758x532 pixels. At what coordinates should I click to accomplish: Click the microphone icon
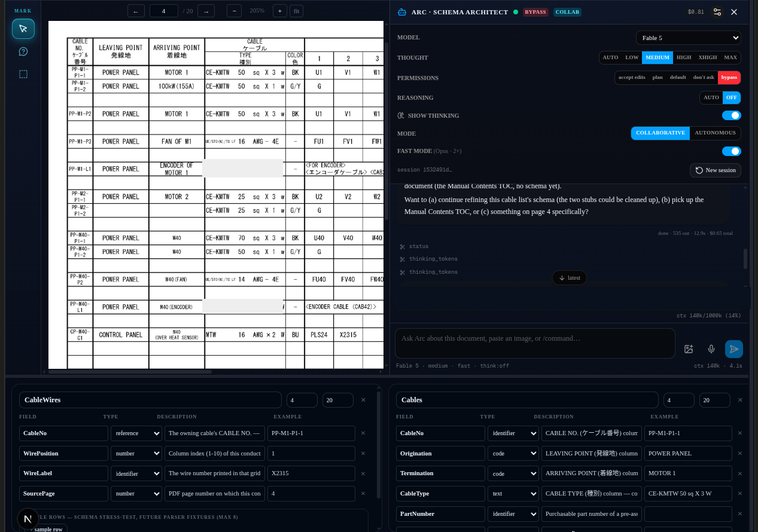[x=711, y=349]
